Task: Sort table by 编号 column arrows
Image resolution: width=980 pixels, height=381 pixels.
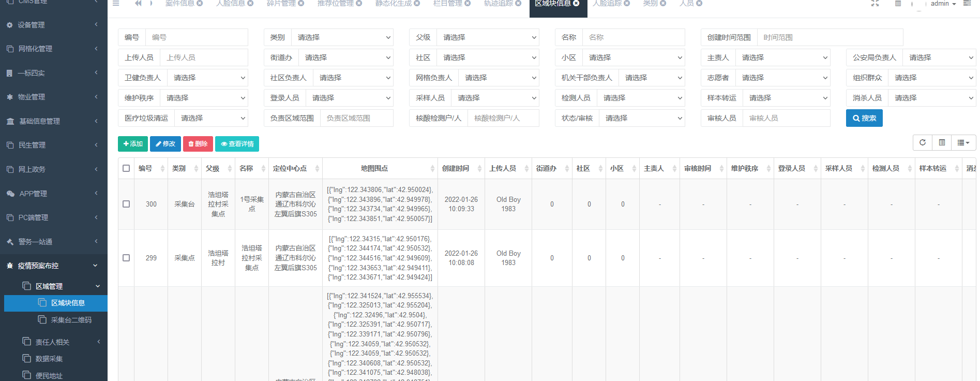Action: [x=162, y=169]
